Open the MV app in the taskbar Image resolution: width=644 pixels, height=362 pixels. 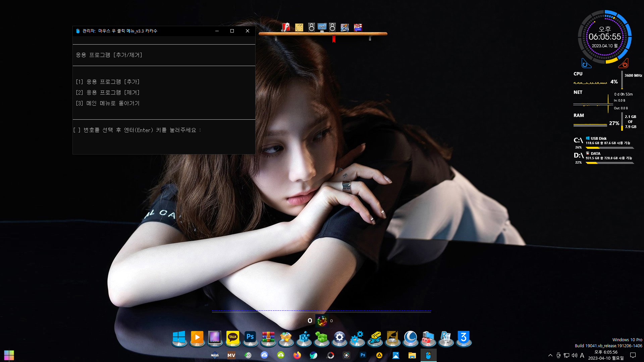pos(231,355)
